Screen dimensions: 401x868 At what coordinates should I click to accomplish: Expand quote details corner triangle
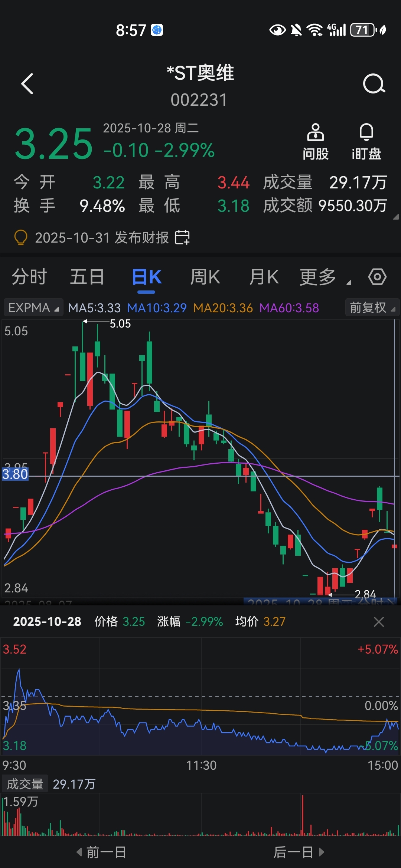coord(396,217)
